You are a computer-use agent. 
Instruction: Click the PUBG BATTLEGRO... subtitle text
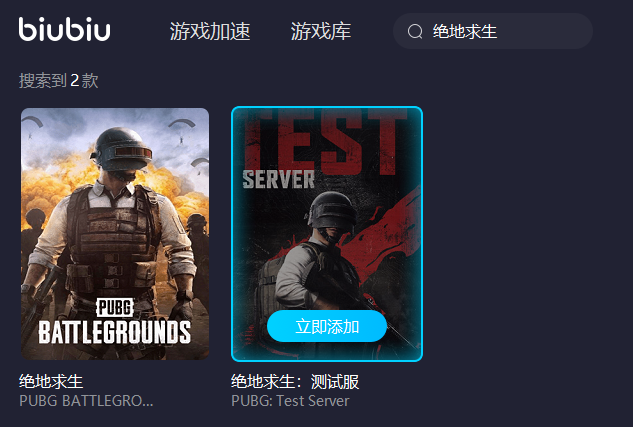[x=86, y=401]
